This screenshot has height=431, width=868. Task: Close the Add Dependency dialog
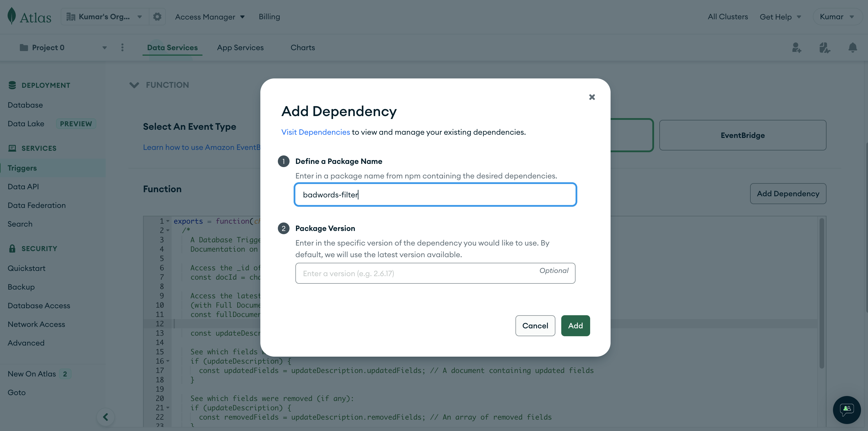(x=592, y=97)
